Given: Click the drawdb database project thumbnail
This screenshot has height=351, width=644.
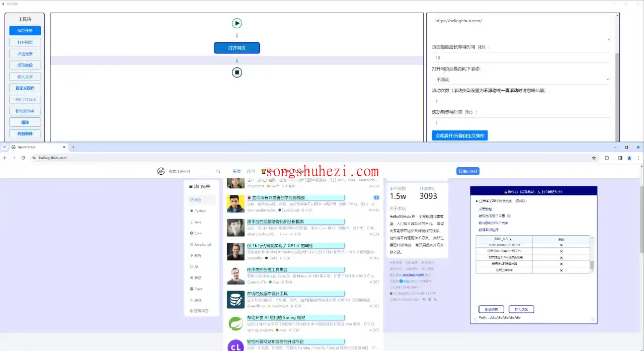Looking at the screenshot, I should coord(235,300).
